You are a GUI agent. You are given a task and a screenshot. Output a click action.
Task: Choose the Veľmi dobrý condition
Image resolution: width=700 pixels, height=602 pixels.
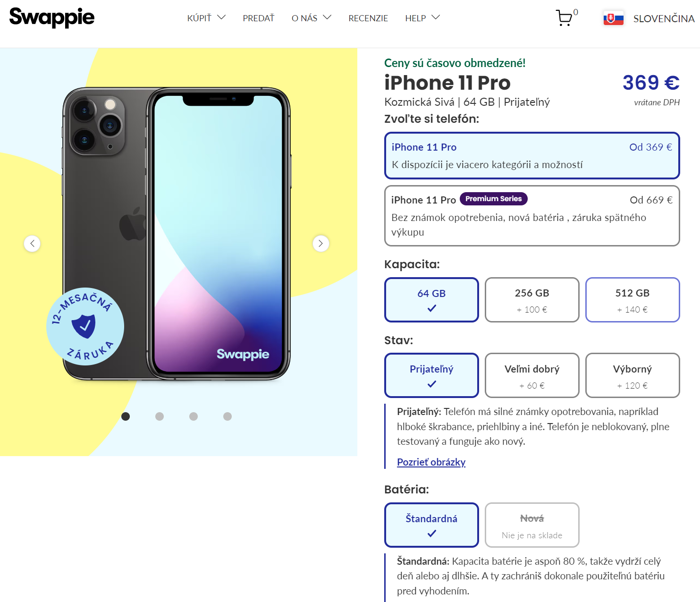[x=532, y=375]
